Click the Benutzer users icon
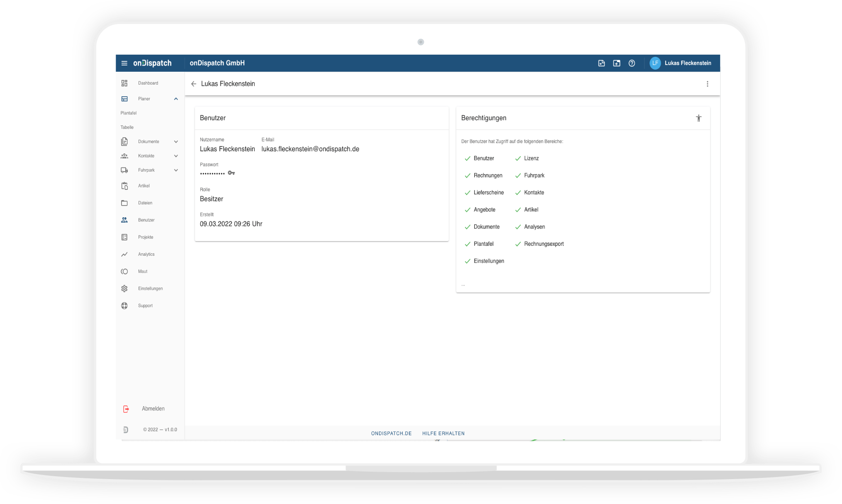This screenshot has width=842, height=504. pos(124,220)
